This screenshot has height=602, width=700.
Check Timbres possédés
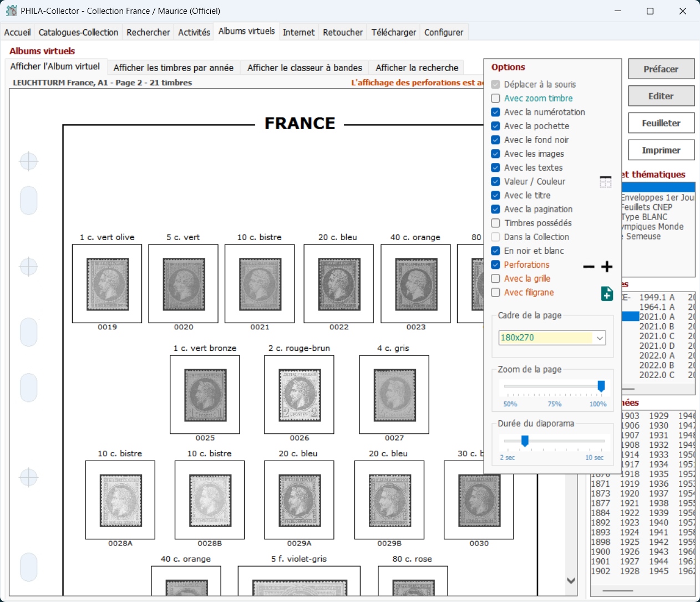click(x=496, y=223)
